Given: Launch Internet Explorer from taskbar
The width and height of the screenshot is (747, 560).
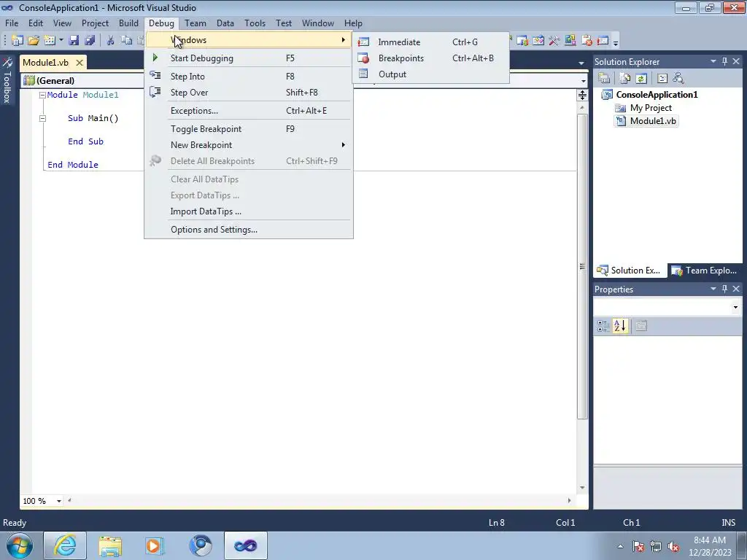Looking at the screenshot, I should point(65,545).
